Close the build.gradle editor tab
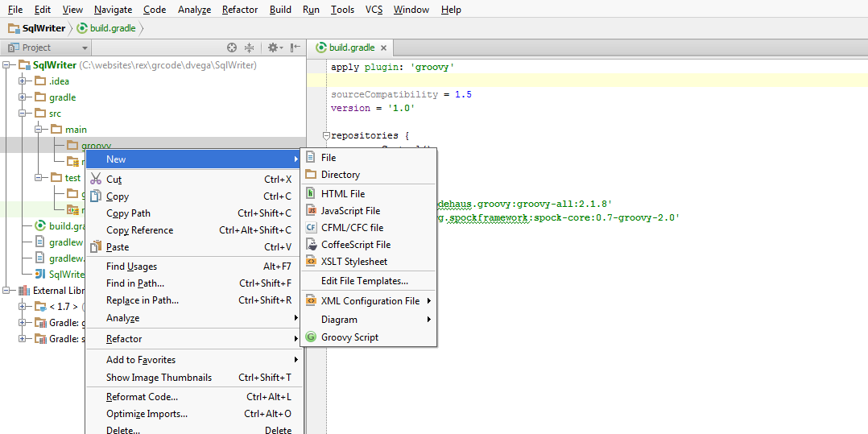868x434 pixels. 383,48
